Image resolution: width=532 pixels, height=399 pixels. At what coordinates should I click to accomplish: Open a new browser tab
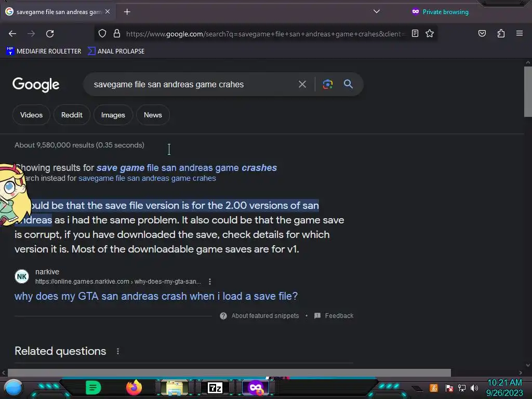pyautogui.click(x=127, y=12)
